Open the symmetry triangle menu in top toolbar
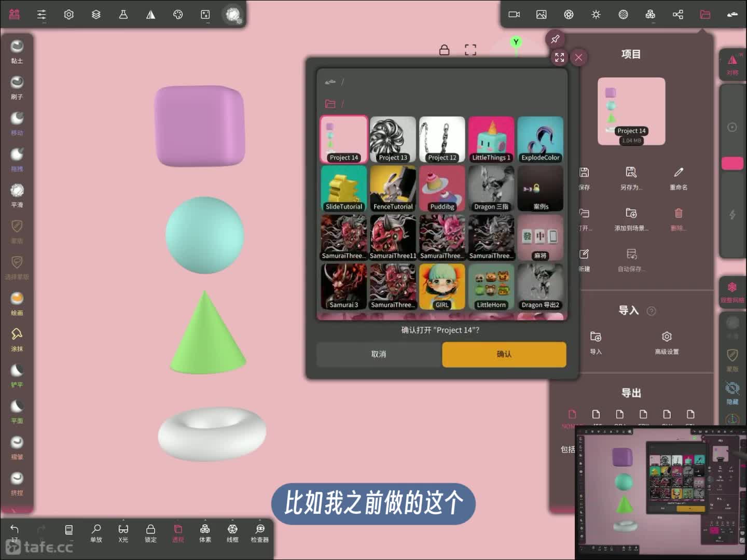The width and height of the screenshot is (747, 560). click(150, 15)
